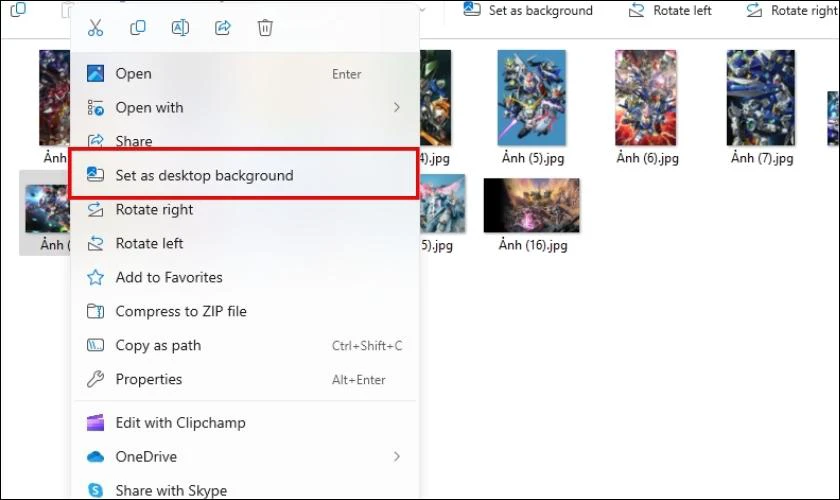
Task: Select Edit with Clipchamp
Action: [244, 423]
